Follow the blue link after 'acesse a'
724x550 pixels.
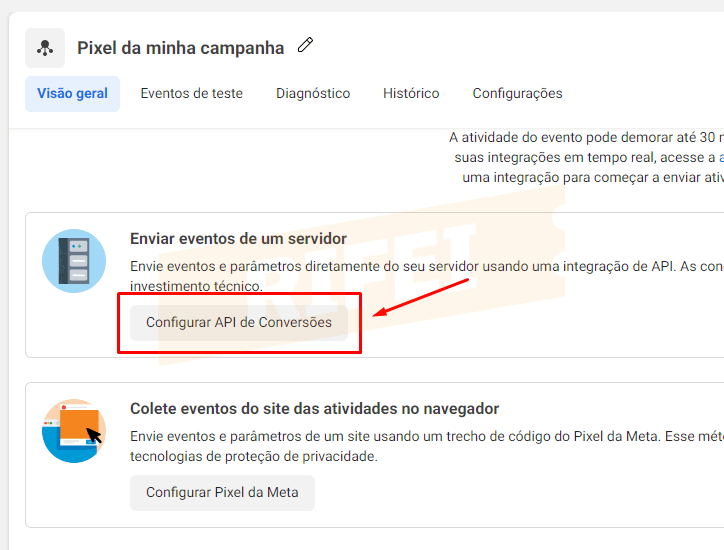coord(721,157)
